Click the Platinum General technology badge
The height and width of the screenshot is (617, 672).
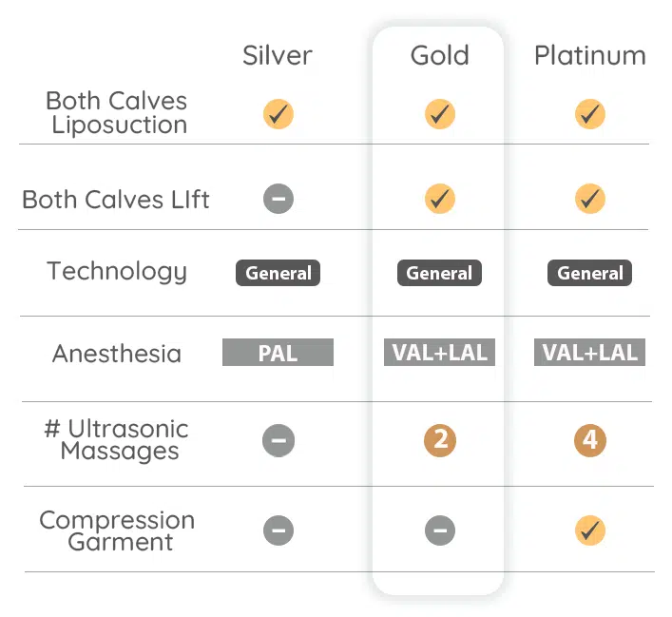[589, 273]
